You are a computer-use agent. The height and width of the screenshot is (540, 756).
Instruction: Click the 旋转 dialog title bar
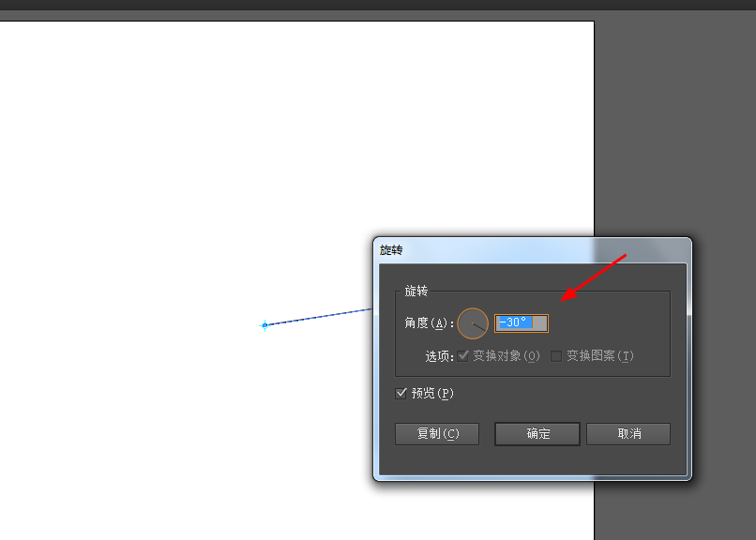point(532,250)
